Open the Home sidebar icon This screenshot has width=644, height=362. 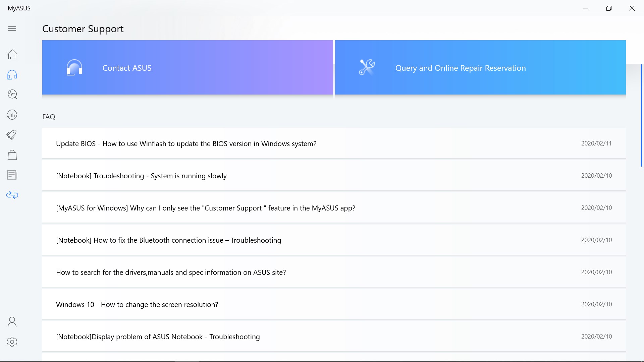pyautogui.click(x=12, y=54)
